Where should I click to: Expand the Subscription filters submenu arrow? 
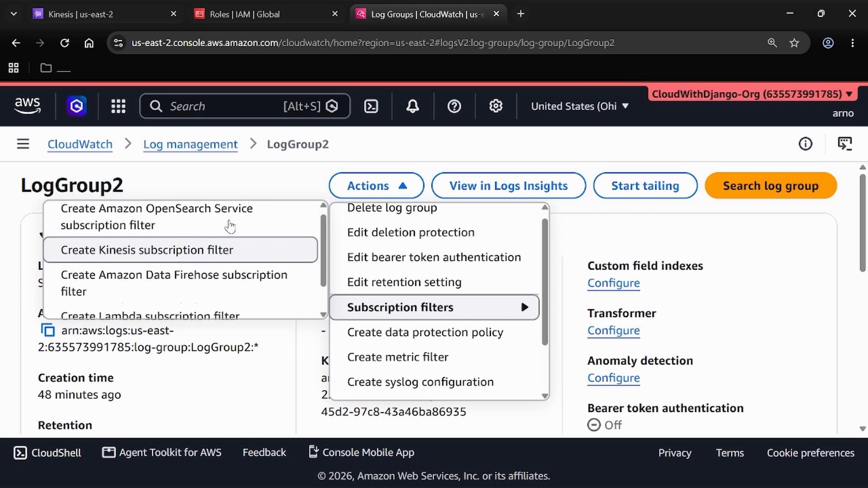coord(524,307)
